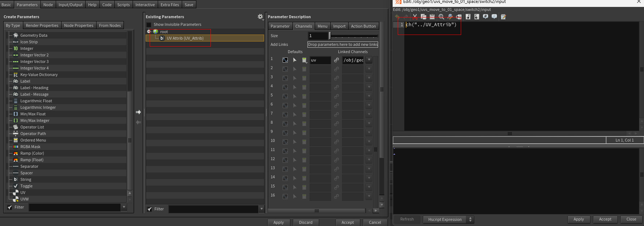Viewport: 644px width, 226px height.
Task: Click the left arrow to remove parameter
Action: point(138,122)
